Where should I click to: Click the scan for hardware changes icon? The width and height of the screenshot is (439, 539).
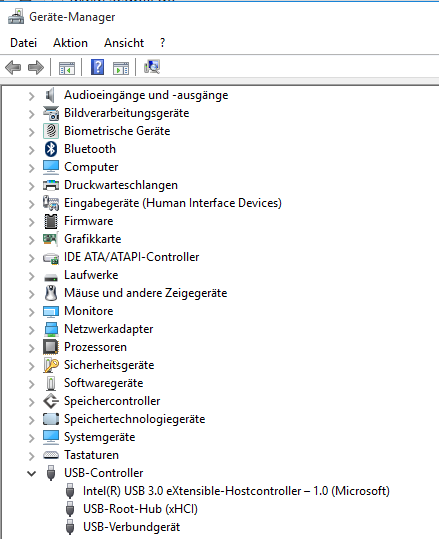click(x=152, y=67)
